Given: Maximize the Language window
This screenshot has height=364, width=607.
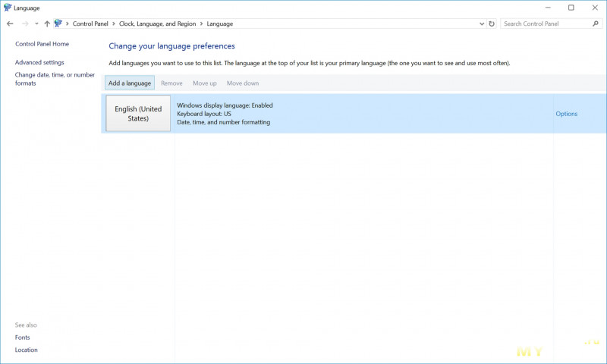Looking at the screenshot, I should pyautogui.click(x=571, y=8).
